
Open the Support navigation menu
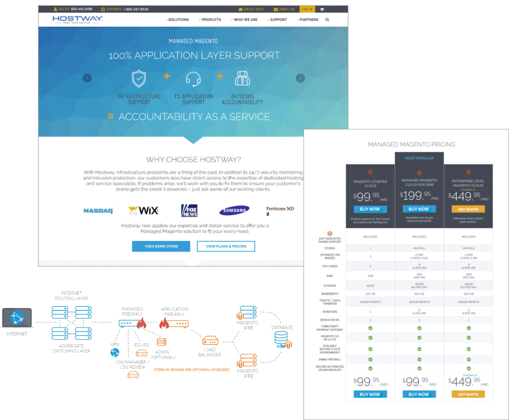(x=277, y=20)
